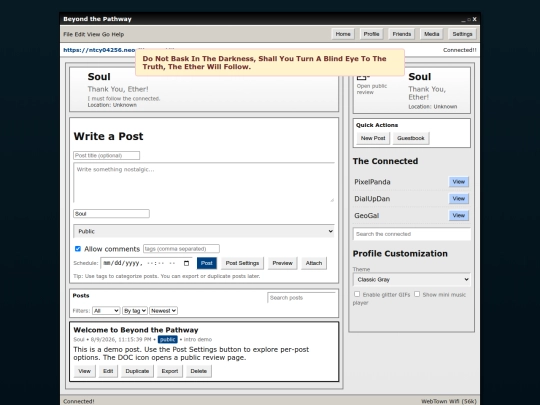Duplicate the Welcome demo post
The width and height of the screenshot is (540, 405).
pyautogui.click(x=137, y=371)
